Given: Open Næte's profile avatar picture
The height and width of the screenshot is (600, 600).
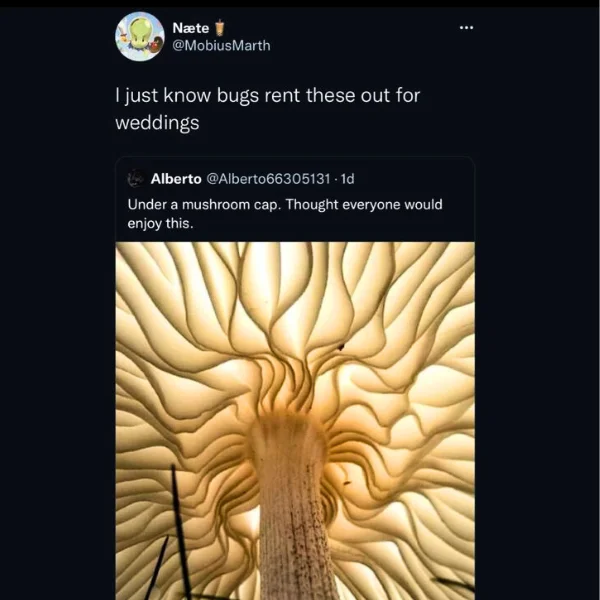Looking at the screenshot, I should [x=140, y=36].
